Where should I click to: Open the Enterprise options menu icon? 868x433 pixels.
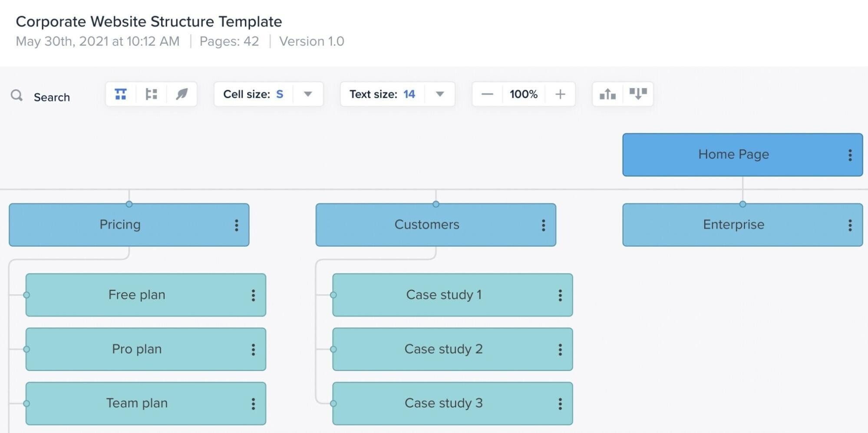[850, 225]
